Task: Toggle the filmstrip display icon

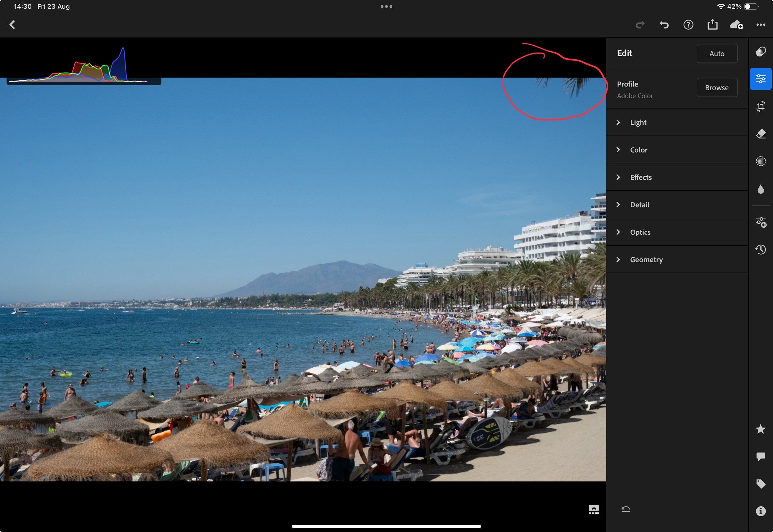Action: click(594, 509)
